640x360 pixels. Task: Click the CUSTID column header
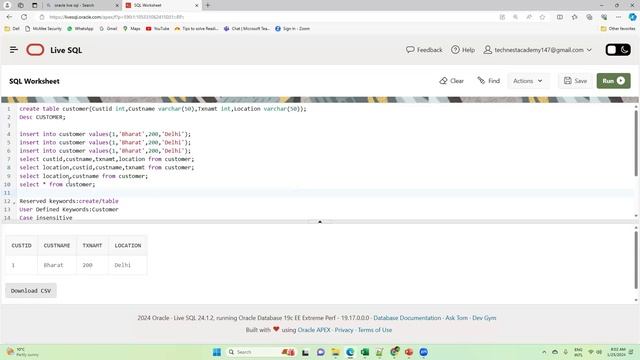tap(21, 245)
